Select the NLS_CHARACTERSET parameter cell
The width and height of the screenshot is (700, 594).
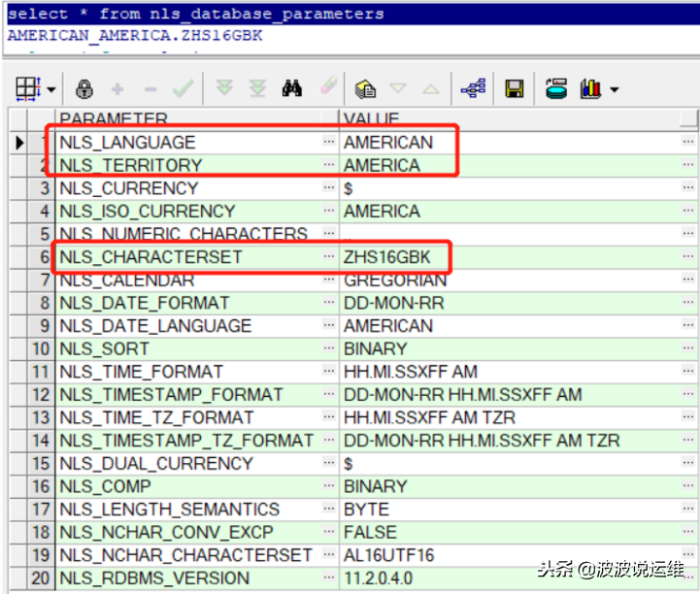point(196,257)
